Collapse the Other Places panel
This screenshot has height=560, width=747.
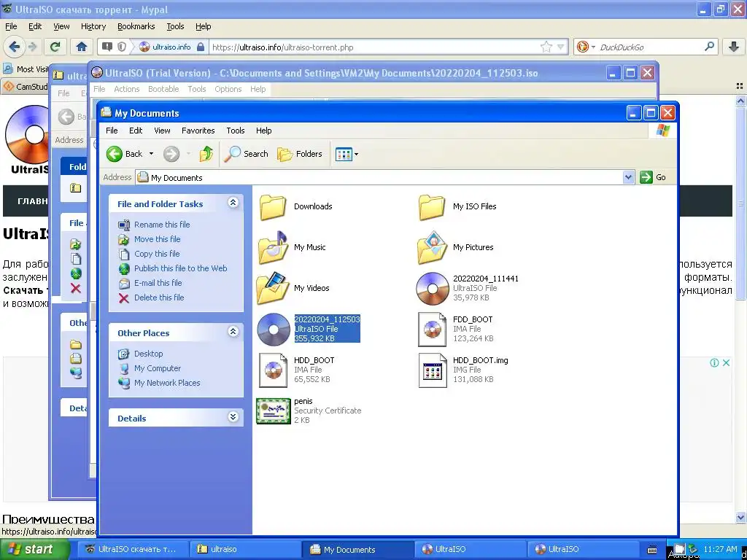[x=233, y=332]
